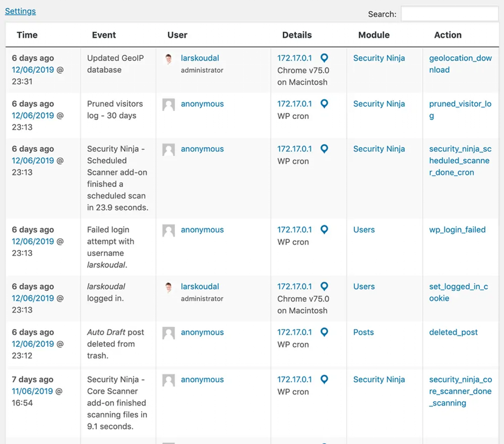Click 12/06/2019 date in GeoIP database row

coord(33,70)
